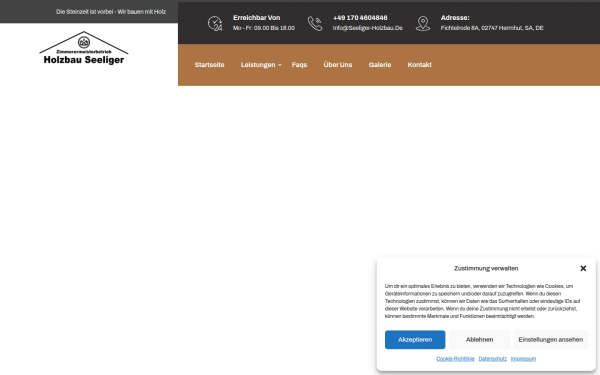Navigate to the Galerie page

[x=380, y=65]
